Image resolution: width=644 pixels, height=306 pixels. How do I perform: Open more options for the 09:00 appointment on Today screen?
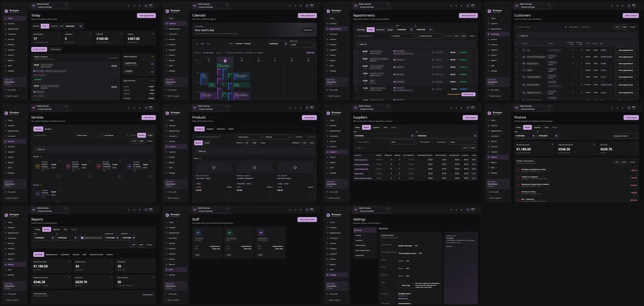[115, 79]
